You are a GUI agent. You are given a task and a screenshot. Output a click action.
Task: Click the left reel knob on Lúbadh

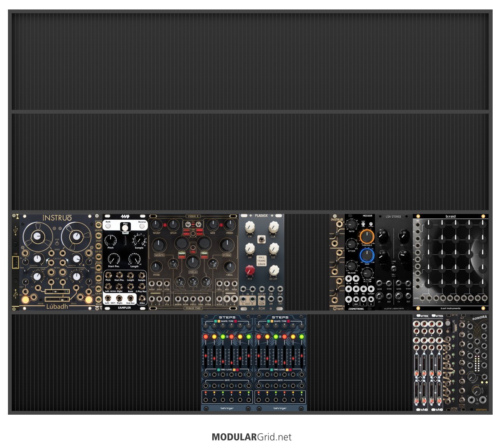37,237
